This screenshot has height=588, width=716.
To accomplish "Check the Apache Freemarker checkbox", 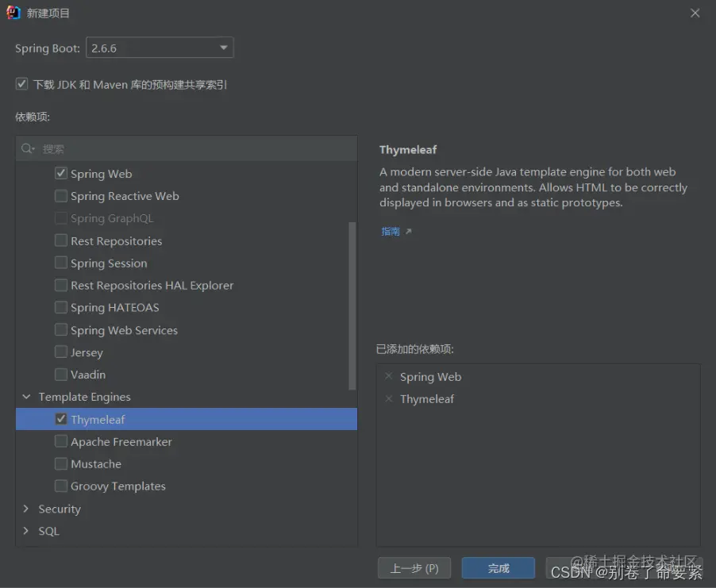I will 61,441.
